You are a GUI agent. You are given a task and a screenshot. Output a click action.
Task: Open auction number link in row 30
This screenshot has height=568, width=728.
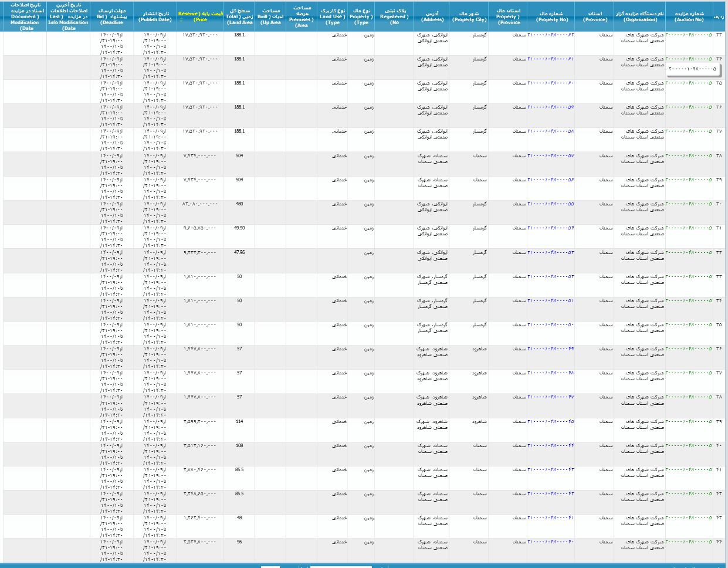689,204
